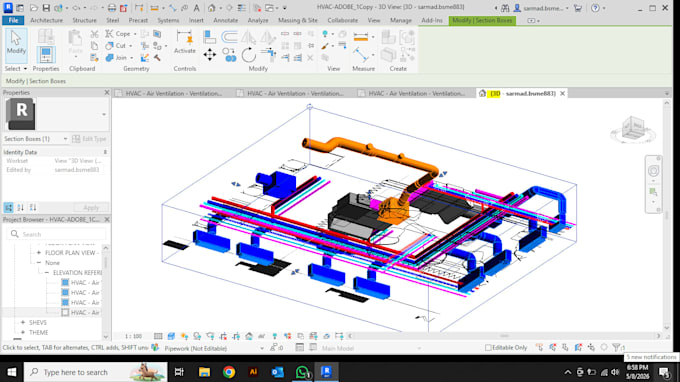Open the Cut geometry dropdown arrow

[130, 46]
